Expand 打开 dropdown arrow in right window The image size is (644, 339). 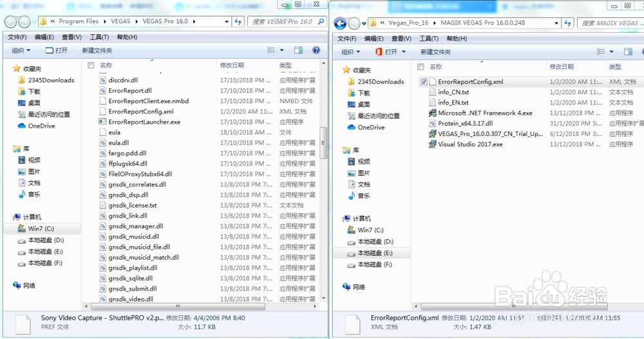click(403, 52)
